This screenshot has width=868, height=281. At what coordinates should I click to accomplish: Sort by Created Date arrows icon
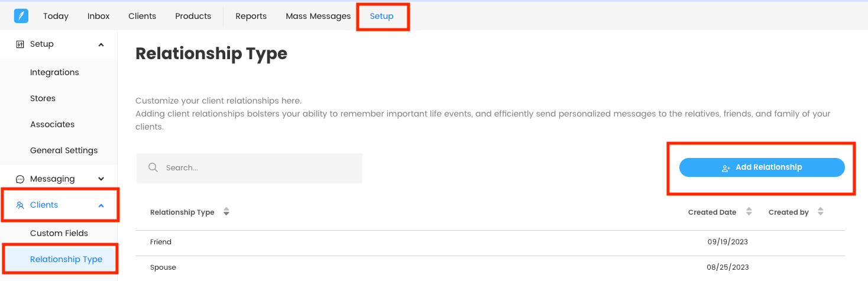[x=749, y=212]
